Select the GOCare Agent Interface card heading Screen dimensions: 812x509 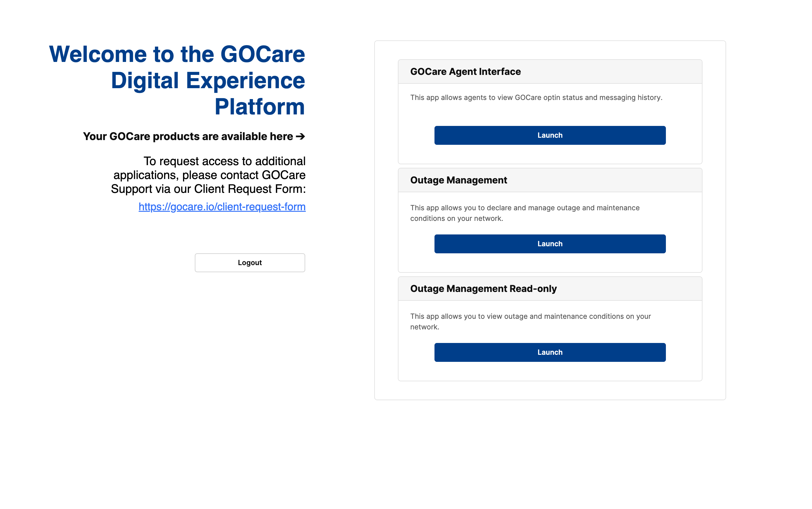tap(465, 72)
